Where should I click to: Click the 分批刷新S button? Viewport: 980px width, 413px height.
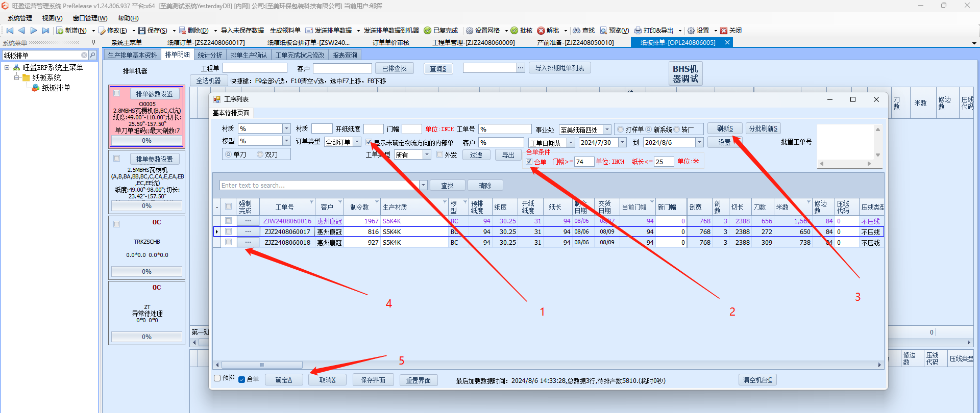click(x=763, y=128)
